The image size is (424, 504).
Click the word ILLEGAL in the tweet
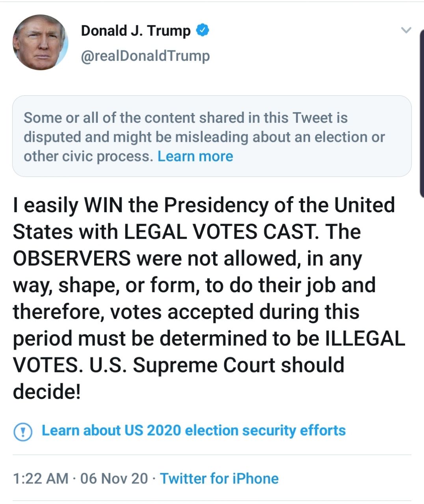[365, 339]
